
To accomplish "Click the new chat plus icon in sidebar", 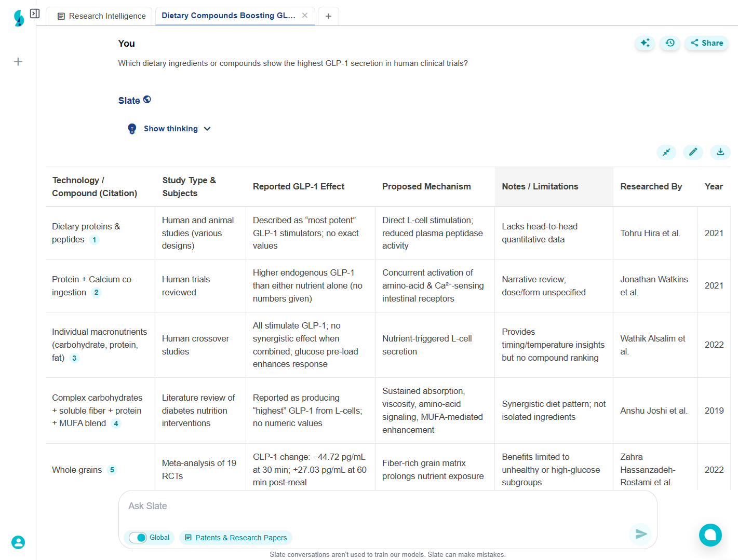I will tap(18, 62).
